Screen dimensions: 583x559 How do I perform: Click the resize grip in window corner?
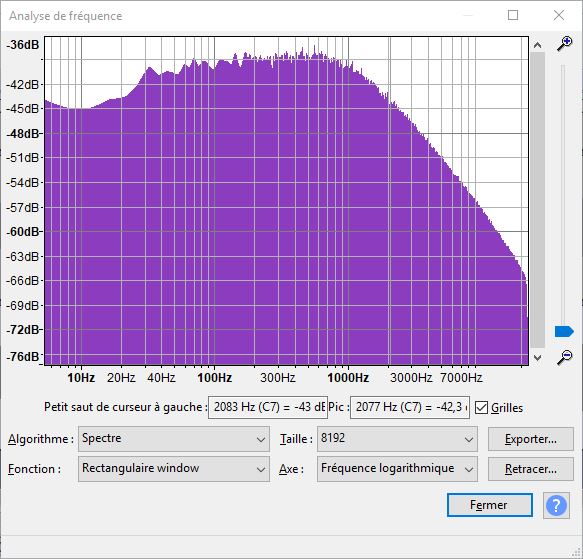pos(577,553)
